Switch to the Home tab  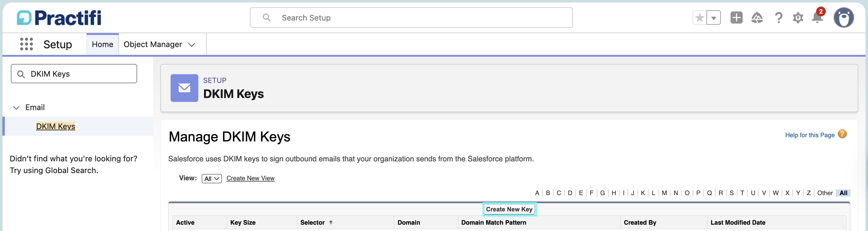pyautogui.click(x=102, y=44)
